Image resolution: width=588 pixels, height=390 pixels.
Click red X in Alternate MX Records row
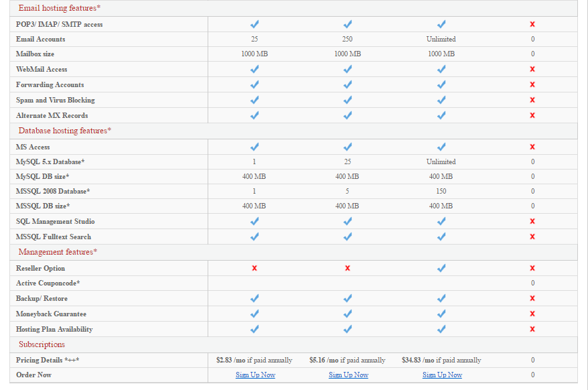pos(532,115)
